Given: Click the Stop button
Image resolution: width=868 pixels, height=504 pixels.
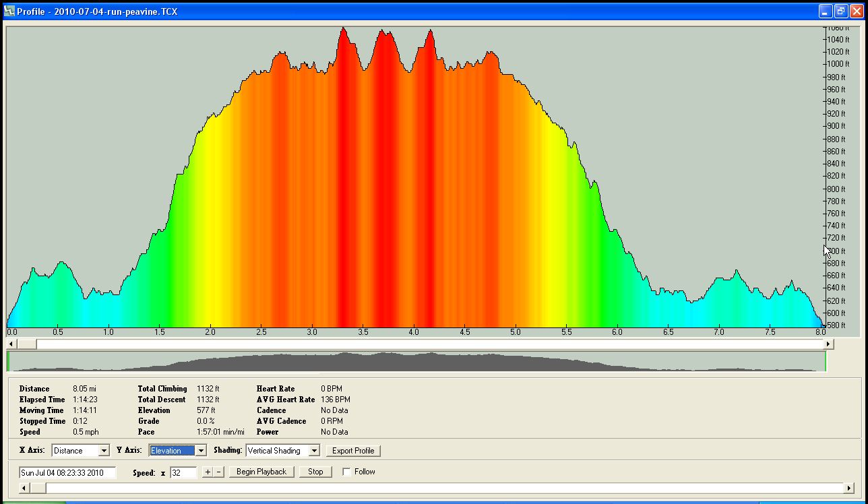Looking at the screenshot, I should (x=315, y=472).
